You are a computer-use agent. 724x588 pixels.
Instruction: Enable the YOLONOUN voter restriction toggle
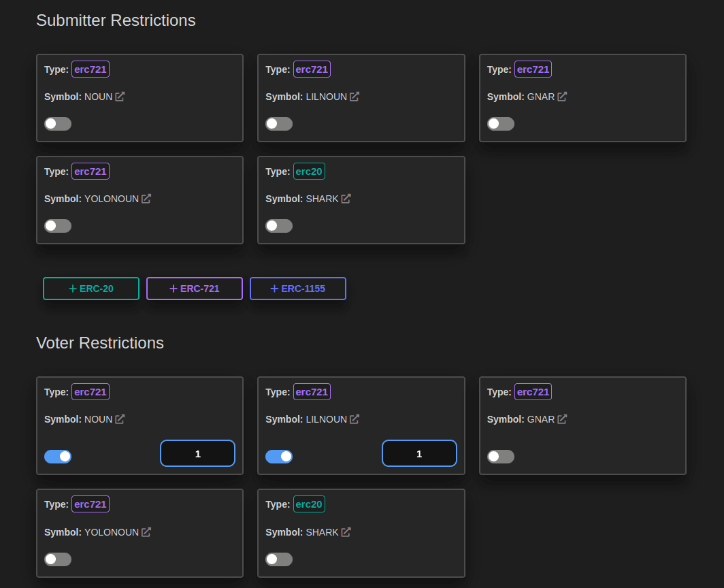pos(58,559)
